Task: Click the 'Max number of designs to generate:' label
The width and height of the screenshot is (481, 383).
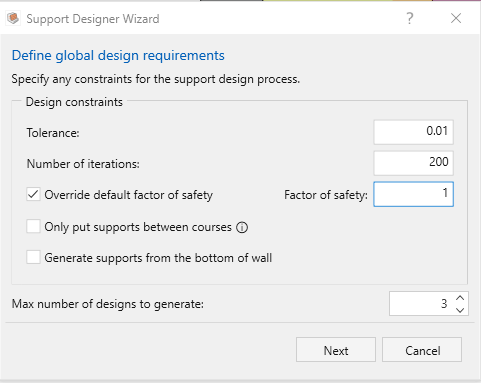Action: (x=108, y=304)
